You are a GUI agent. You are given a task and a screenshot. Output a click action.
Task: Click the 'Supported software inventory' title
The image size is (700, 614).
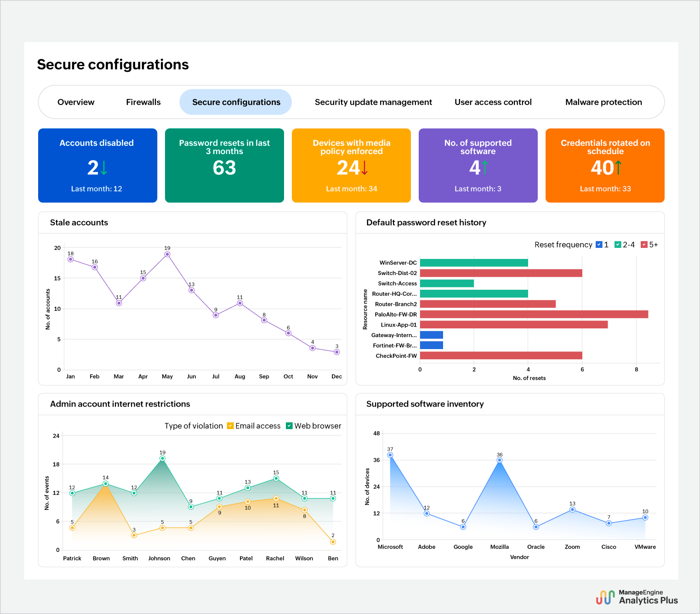click(x=425, y=404)
